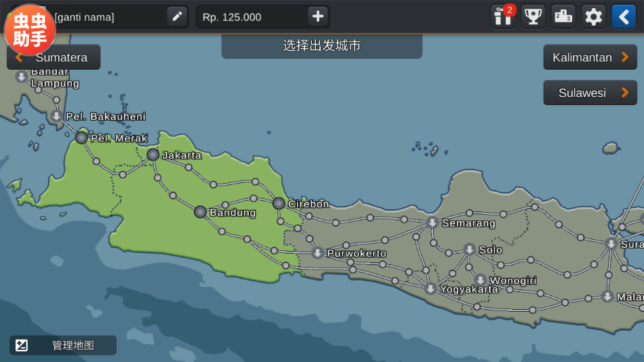This screenshot has height=362, width=644.
Task: Open the gift box rewards icon
Action: (503, 16)
